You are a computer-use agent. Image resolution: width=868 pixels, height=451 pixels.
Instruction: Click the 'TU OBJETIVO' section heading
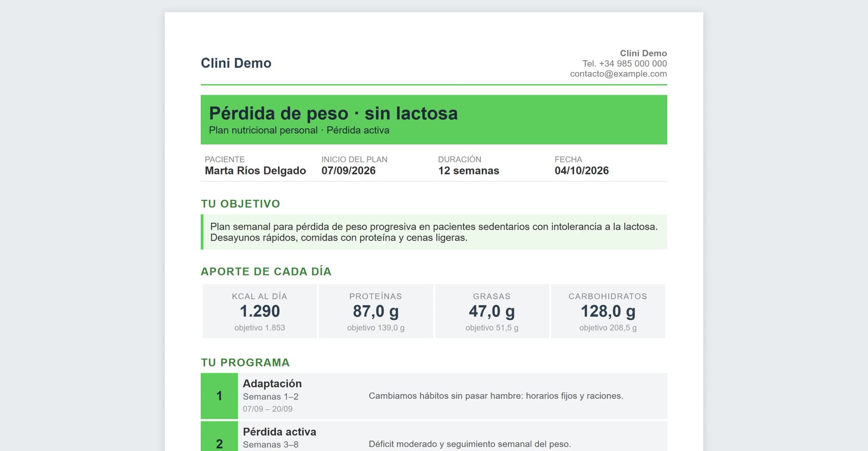(240, 204)
